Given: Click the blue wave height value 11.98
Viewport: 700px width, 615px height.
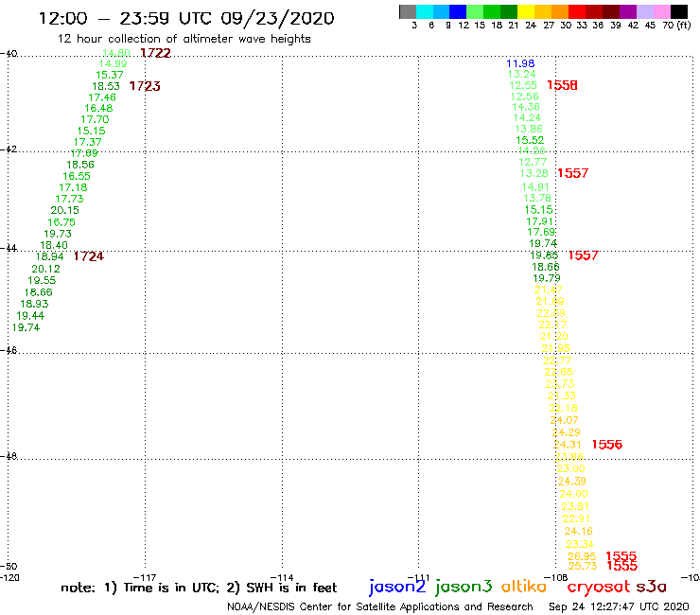Looking at the screenshot, I should click(520, 63).
